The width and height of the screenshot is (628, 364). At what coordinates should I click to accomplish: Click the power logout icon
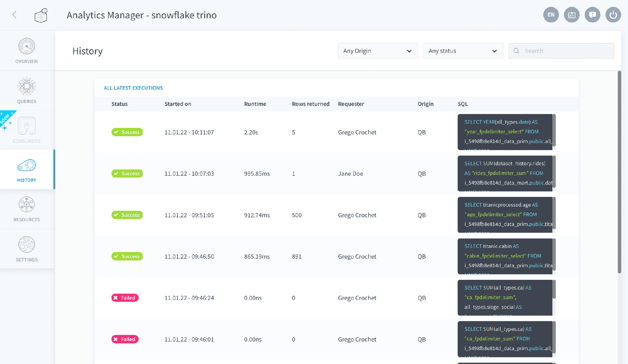[x=613, y=15]
